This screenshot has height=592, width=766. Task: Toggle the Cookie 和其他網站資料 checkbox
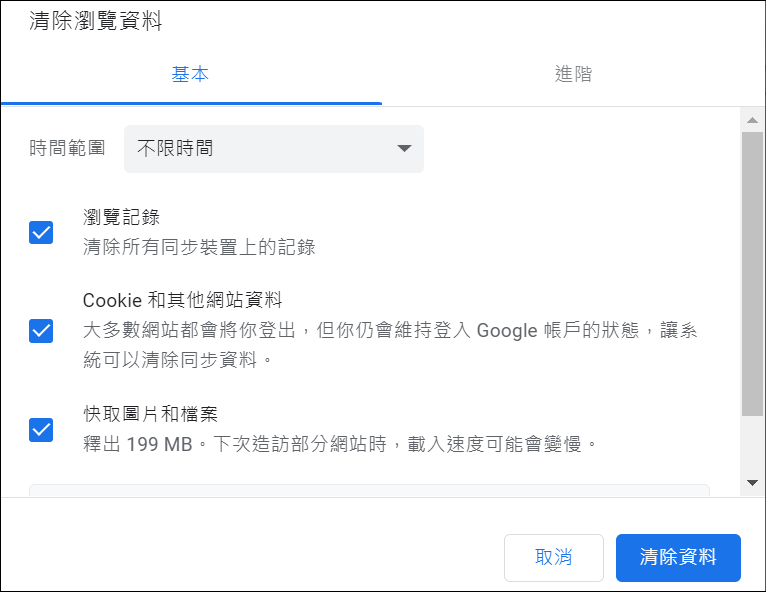(41, 330)
